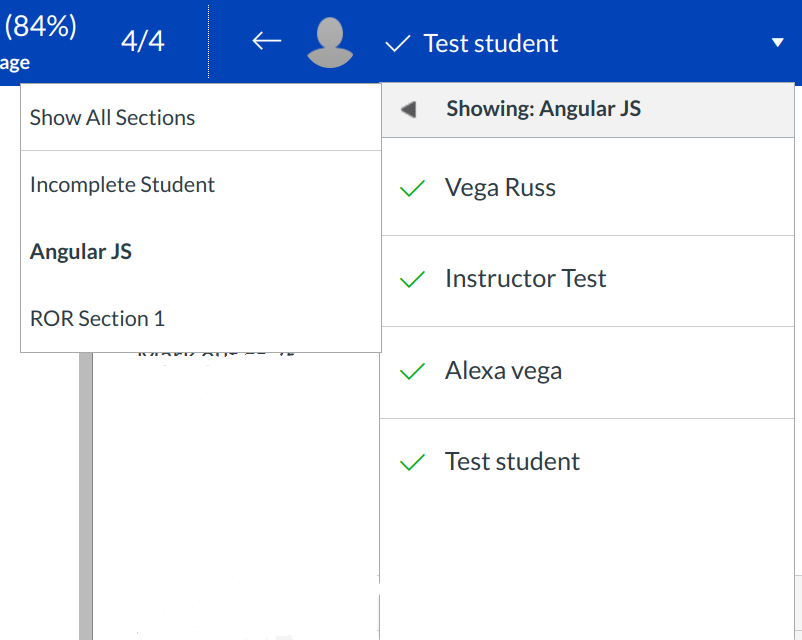Select the bold Angular JS section
Viewport: 802px width, 640px height.
81,252
